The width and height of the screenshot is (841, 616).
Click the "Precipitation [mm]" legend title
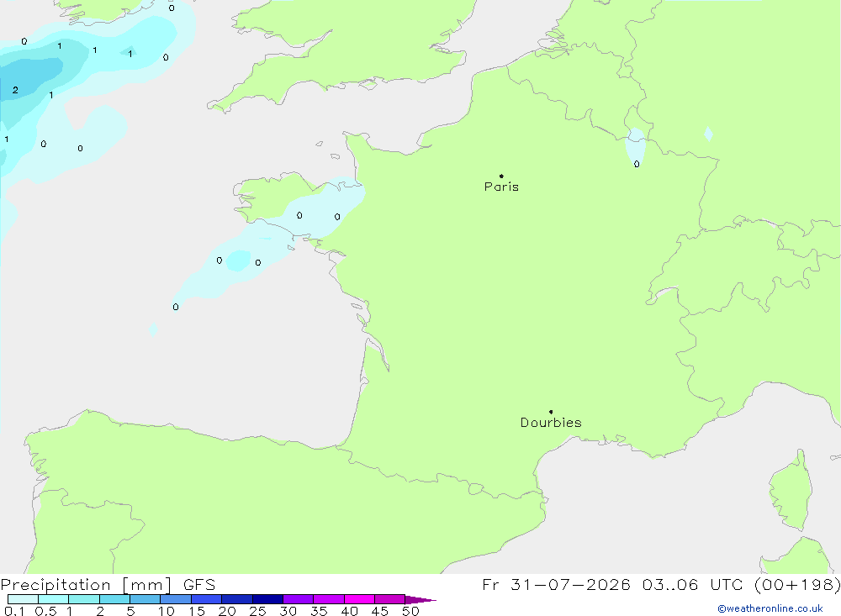point(86,585)
